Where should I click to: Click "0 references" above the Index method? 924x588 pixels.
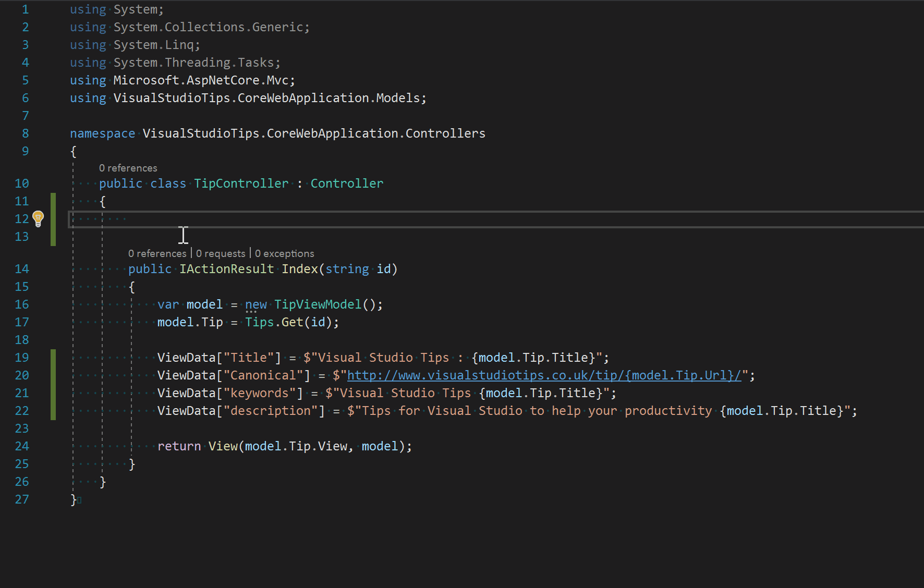coord(157,253)
